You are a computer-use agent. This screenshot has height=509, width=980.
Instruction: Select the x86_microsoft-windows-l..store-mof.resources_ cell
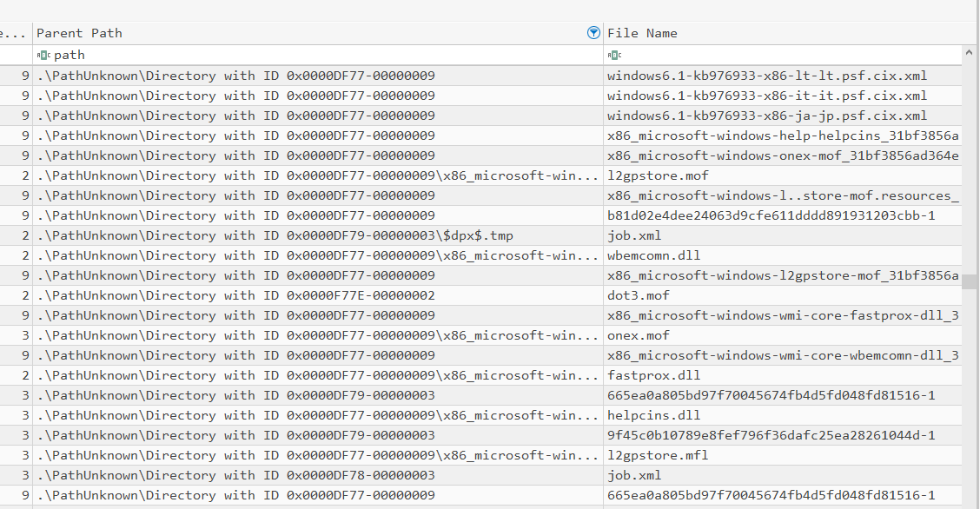(783, 195)
